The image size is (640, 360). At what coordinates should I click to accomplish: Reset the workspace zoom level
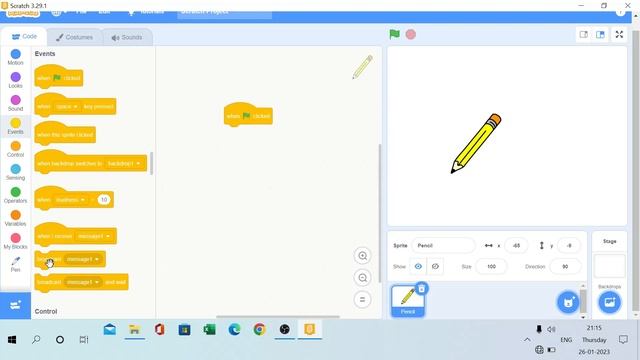point(362,300)
